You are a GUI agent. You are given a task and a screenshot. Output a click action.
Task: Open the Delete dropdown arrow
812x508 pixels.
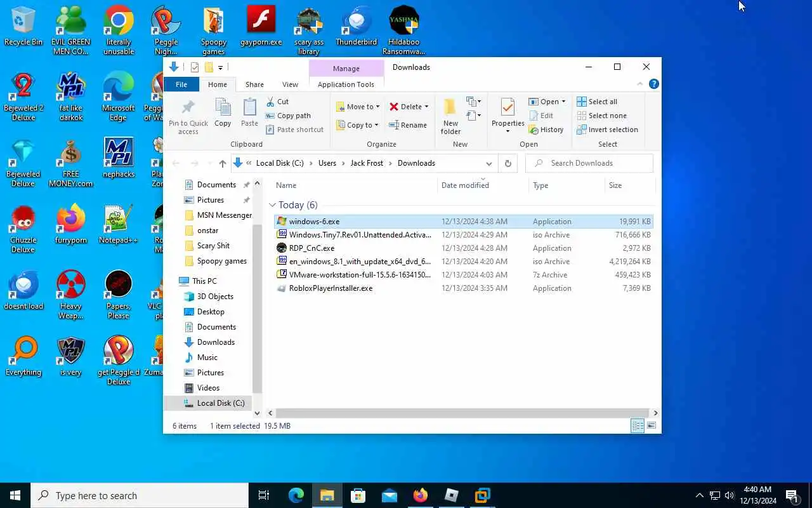pos(426,107)
